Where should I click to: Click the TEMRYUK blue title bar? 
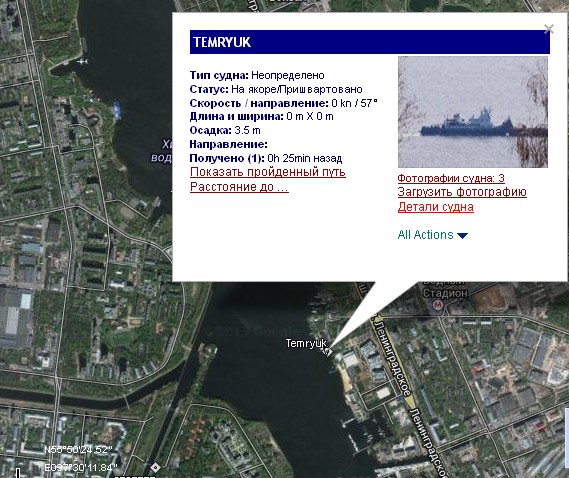click(x=370, y=42)
